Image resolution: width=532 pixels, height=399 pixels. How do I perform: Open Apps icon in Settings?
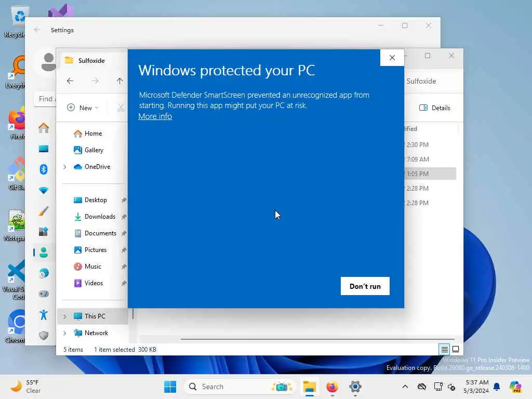pyautogui.click(x=44, y=232)
